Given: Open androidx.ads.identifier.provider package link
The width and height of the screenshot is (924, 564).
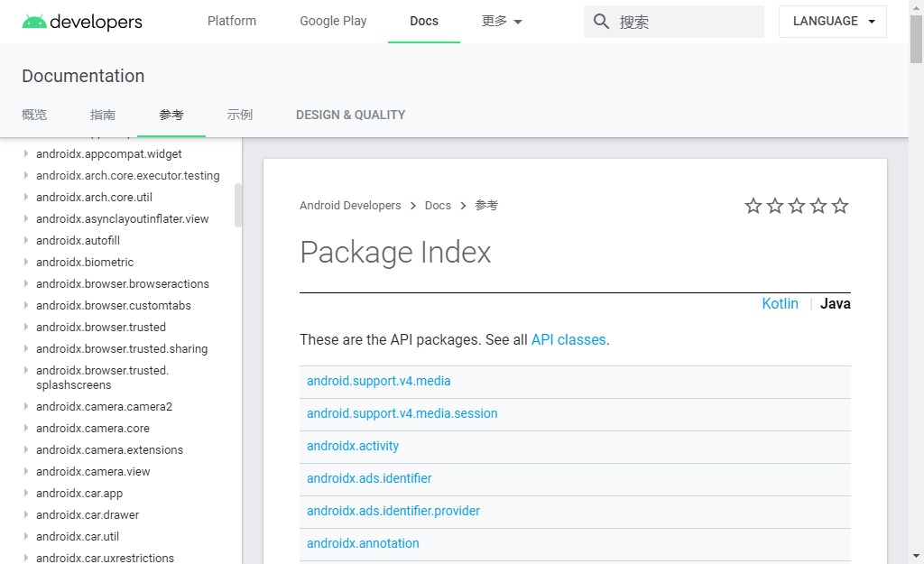Looking at the screenshot, I should pyautogui.click(x=393, y=511).
